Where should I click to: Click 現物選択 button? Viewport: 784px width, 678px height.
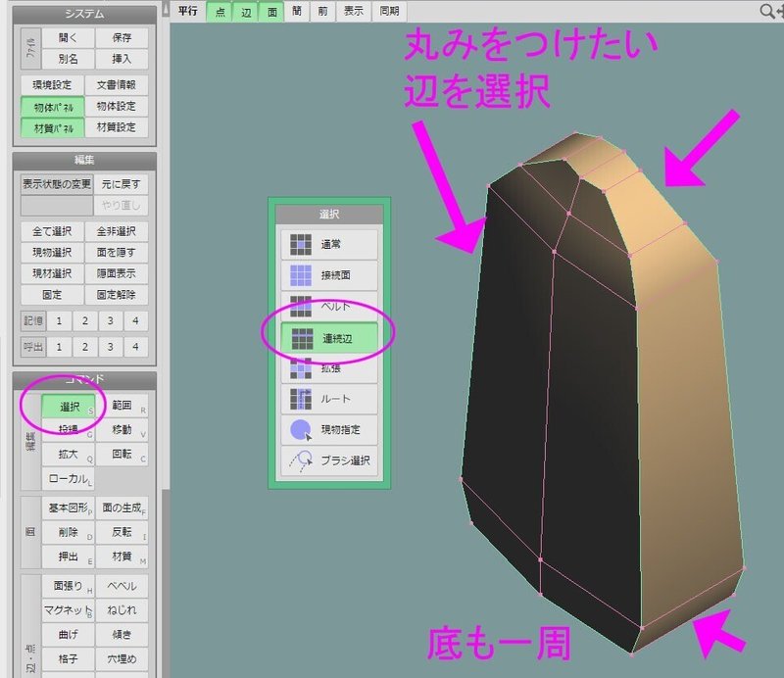click(53, 253)
